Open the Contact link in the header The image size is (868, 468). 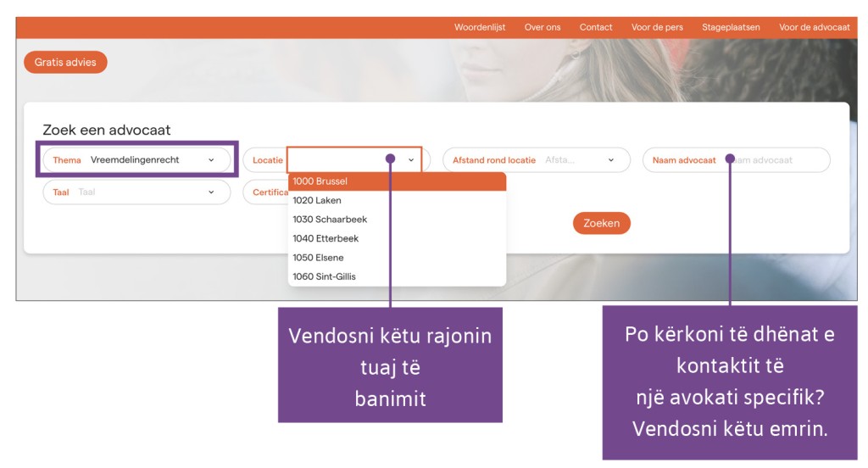[596, 27]
